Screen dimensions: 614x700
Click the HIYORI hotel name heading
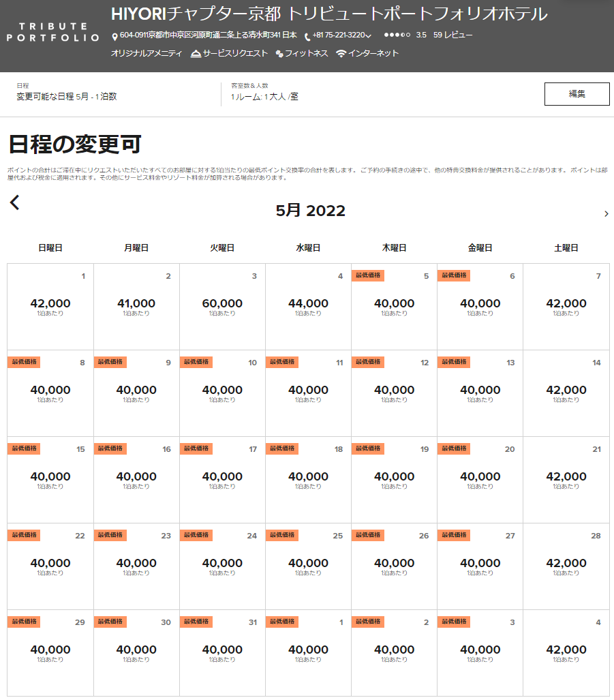(328, 14)
